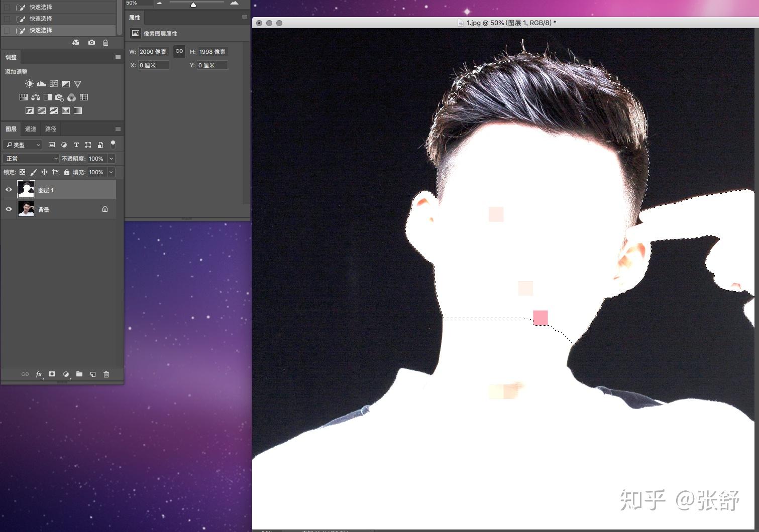Delete current history state trash icon
The image size is (759, 532).
coord(105,43)
